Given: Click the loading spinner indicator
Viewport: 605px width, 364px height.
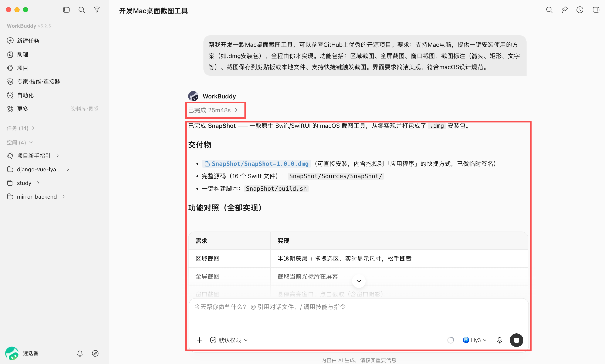Looking at the screenshot, I should click(450, 340).
